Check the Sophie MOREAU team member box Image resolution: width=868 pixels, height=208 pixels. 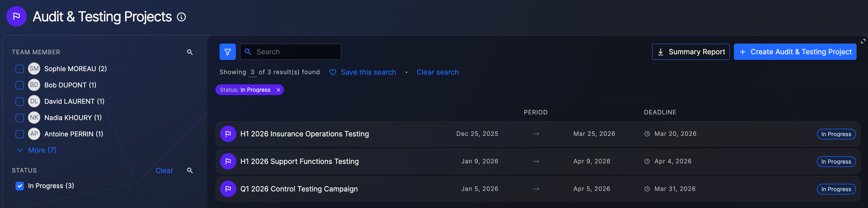(20, 69)
